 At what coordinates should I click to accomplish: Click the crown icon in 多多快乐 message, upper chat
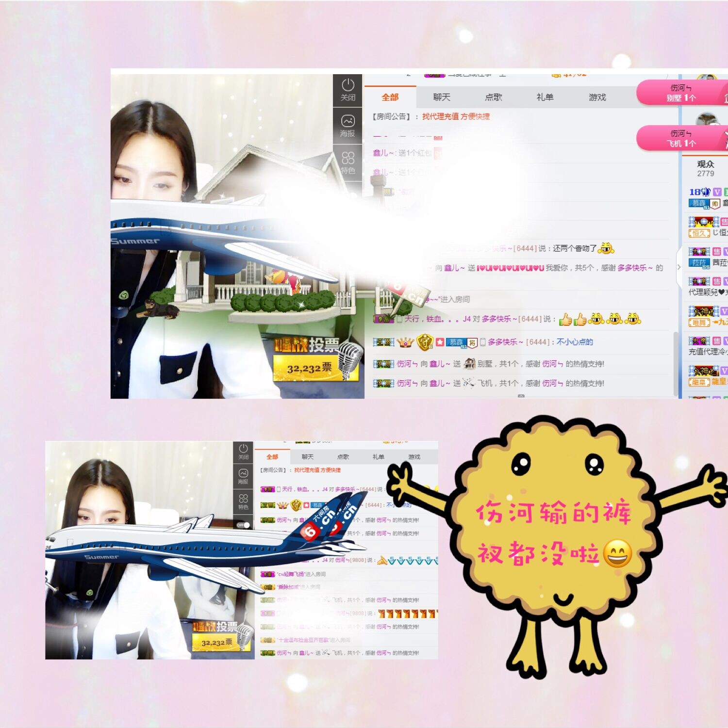coord(405,342)
